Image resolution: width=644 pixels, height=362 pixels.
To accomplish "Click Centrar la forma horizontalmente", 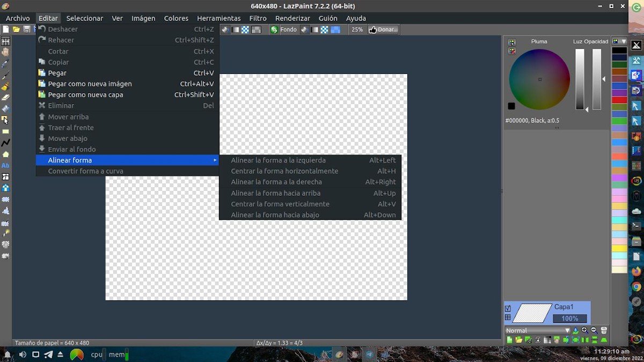I will (310, 171).
